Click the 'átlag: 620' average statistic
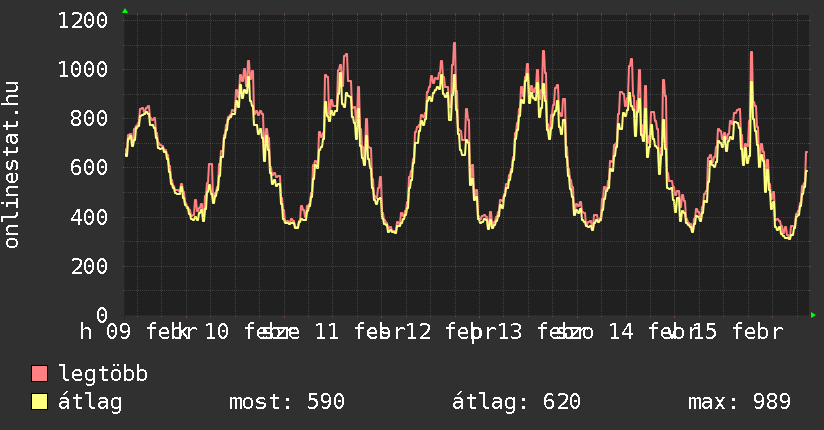This screenshot has width=824, height=430. click(516, 402)
